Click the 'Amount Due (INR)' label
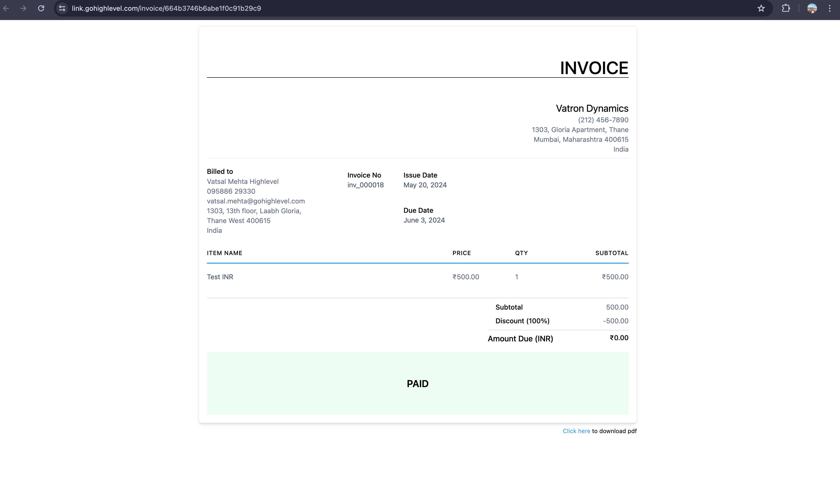 click(520, 339)
